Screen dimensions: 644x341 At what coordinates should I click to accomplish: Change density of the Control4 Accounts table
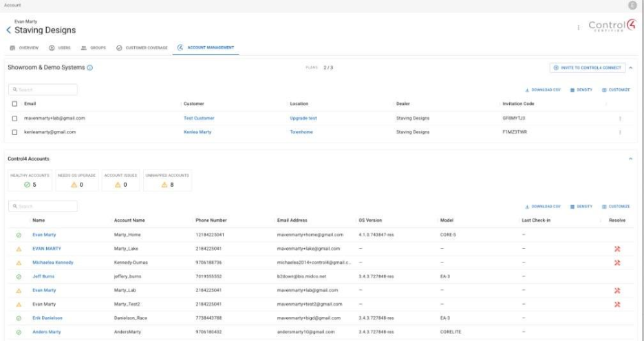click(x=581, y=207)
